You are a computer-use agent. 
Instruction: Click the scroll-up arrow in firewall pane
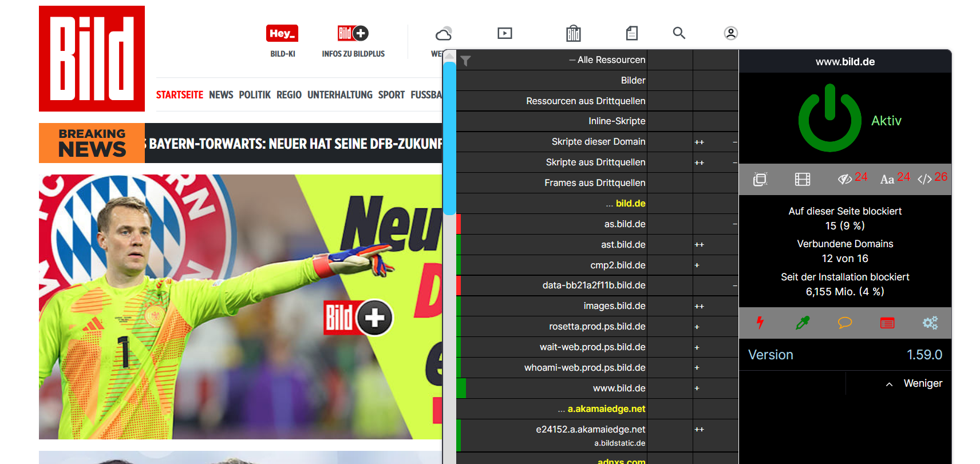tap(450, 55)
